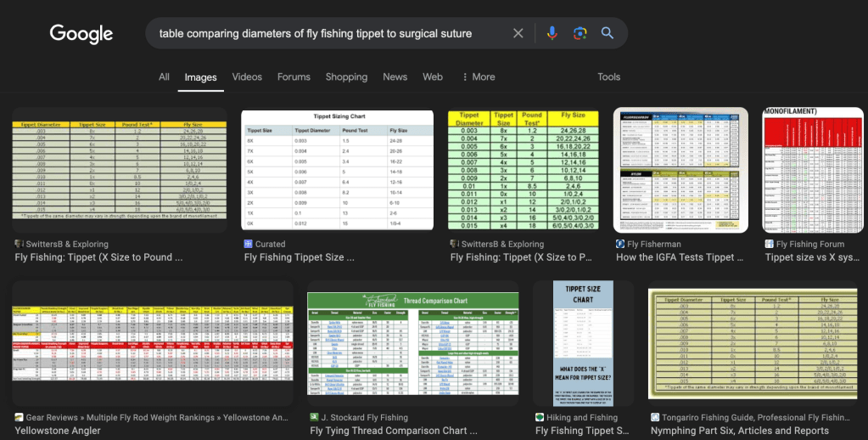
Task: Click the Fly Fisherman source favicon
Action: click(x=620, y=244)
